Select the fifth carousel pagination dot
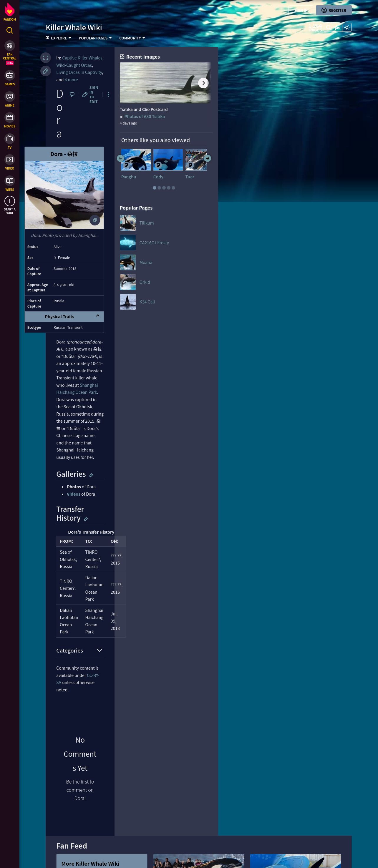378x868 pixels. tap(173, 188)
